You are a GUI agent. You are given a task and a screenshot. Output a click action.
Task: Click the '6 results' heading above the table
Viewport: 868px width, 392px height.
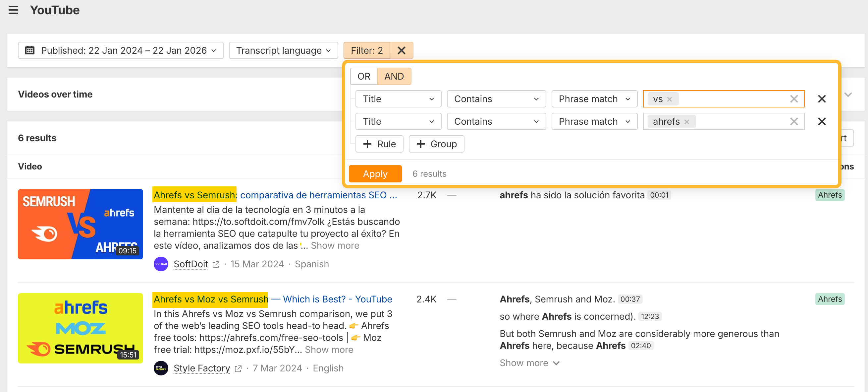(37, 138)
